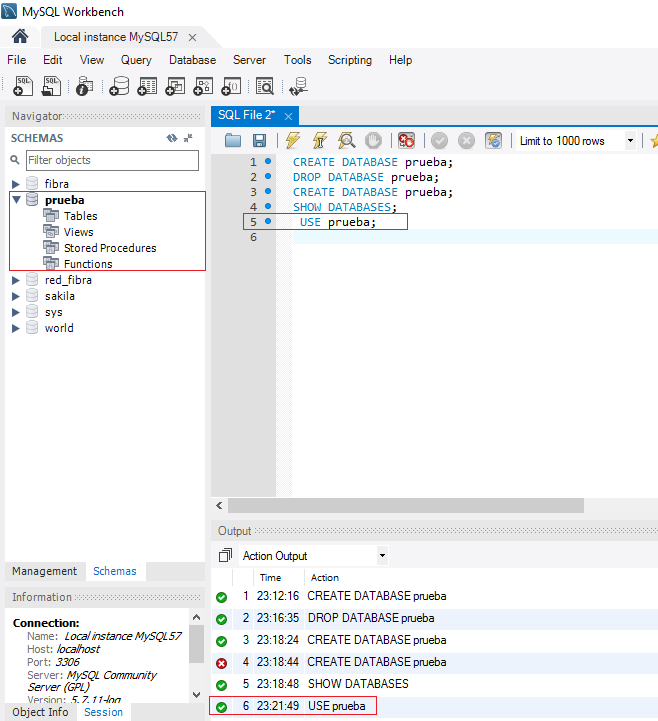
Task: Switch to the Management tab
Action: tap(45, 571)
